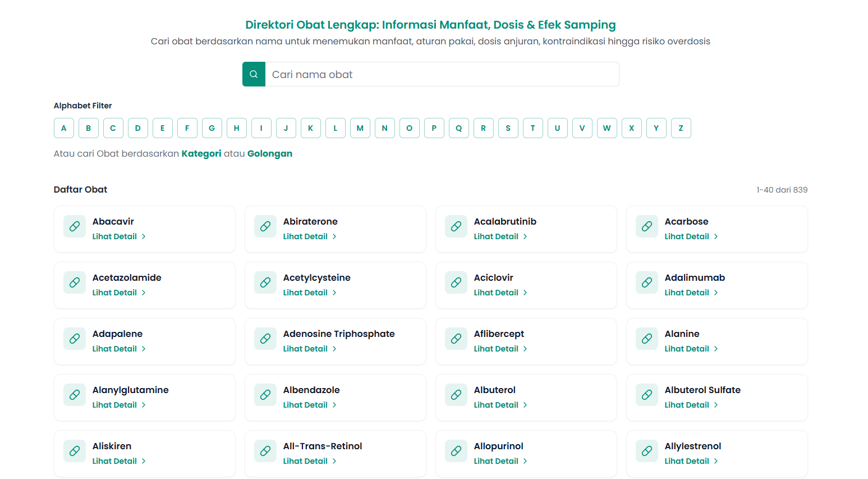Click the pill icon beside Abacavir

pyautogui.click(x=75, y=226)
